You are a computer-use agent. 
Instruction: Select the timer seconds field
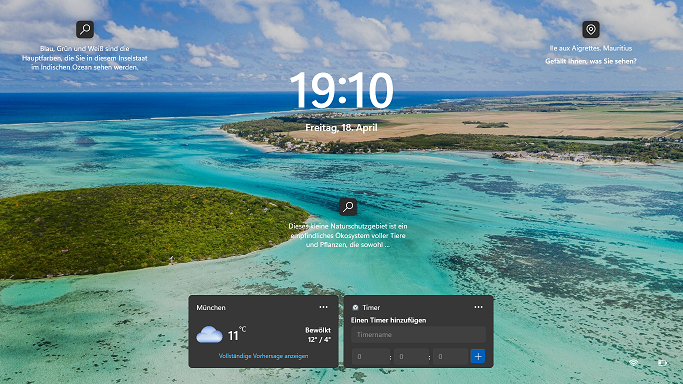click(450, 357)
